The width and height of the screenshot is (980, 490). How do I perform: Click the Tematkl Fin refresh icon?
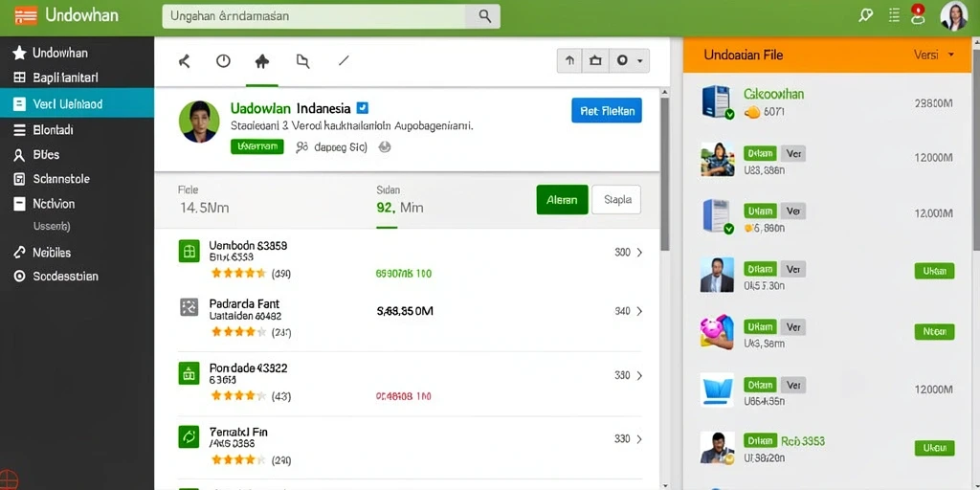(x=189, y=436)
